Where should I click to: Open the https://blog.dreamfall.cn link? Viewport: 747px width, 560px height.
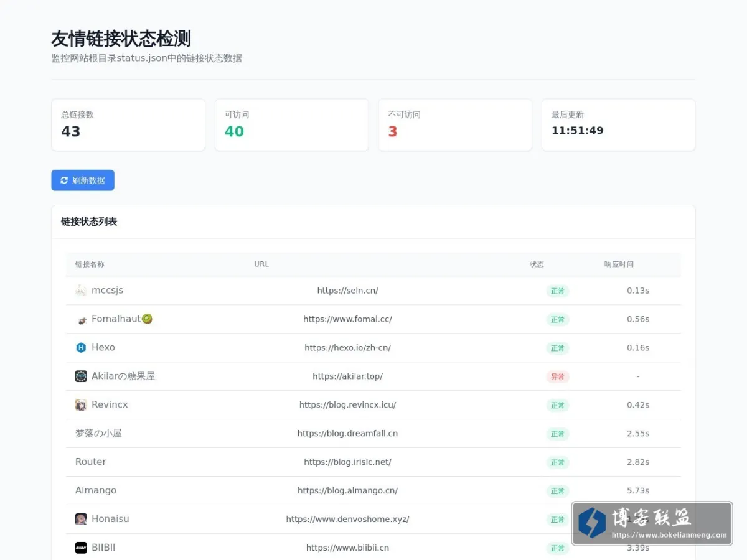coord(347,434)
